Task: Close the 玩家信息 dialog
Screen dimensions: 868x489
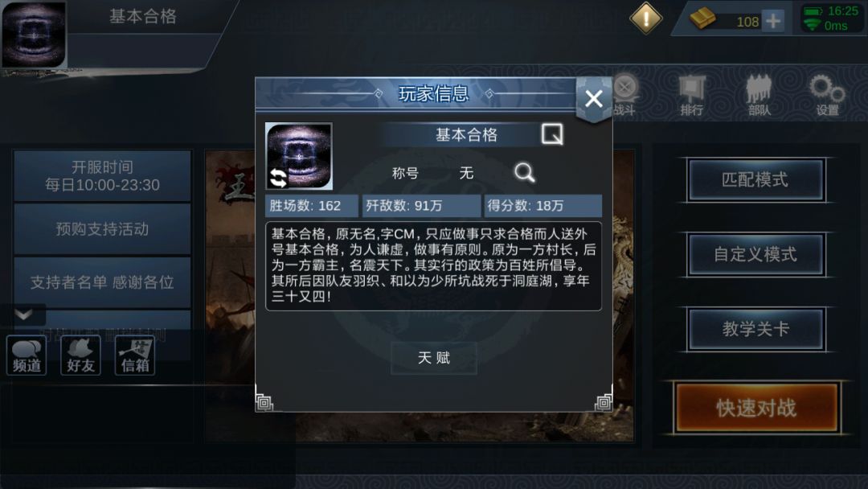Action: [x=593, y=99]
